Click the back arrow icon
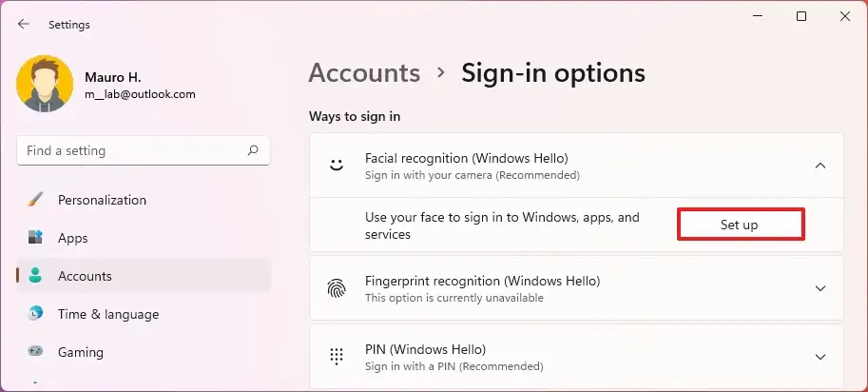This screenshot has width=868, height=392. [x=23, y=25]
